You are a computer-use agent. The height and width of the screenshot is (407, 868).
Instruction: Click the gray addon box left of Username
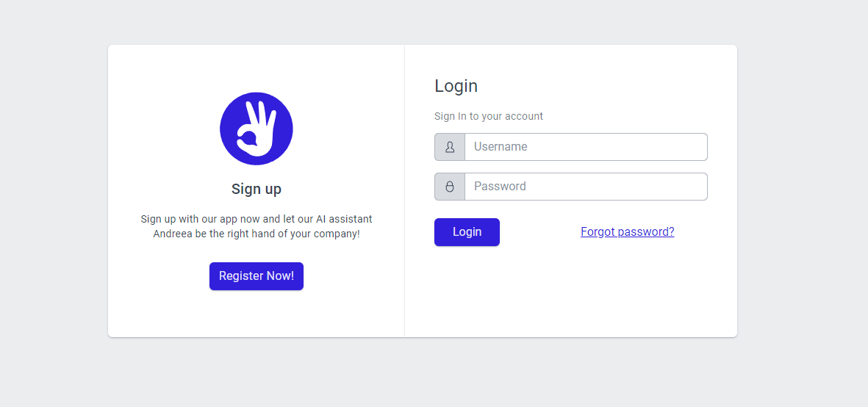[x=450, y=147]
